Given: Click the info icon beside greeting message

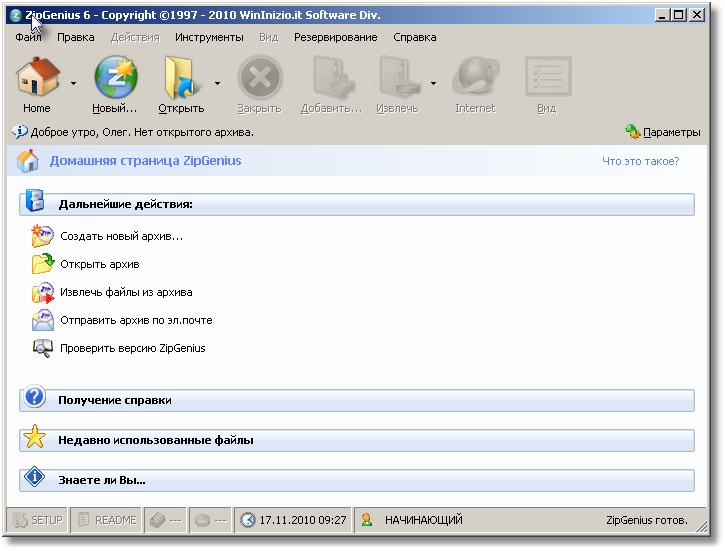Looking at the screenshot, I should click(20, 132).
